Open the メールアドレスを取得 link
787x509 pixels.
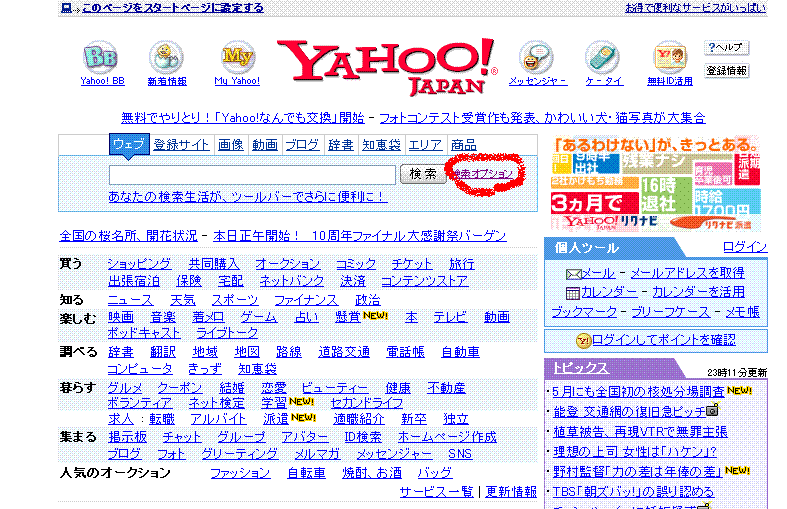coord(688,273)
